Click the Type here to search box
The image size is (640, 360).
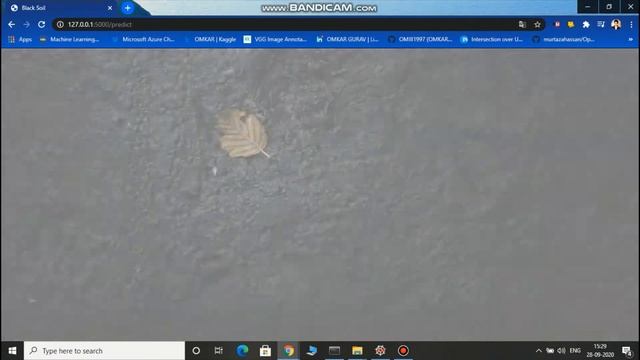pos(104,351)
